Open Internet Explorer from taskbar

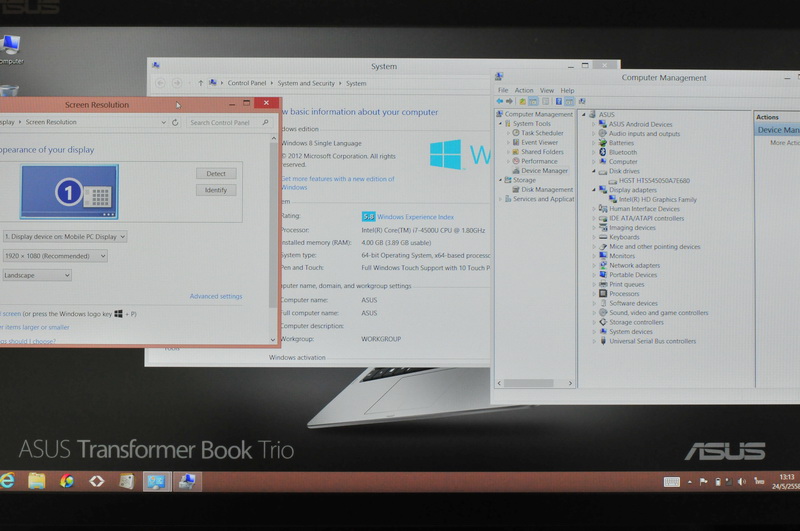pyautogui.click(x=7, y=481)
